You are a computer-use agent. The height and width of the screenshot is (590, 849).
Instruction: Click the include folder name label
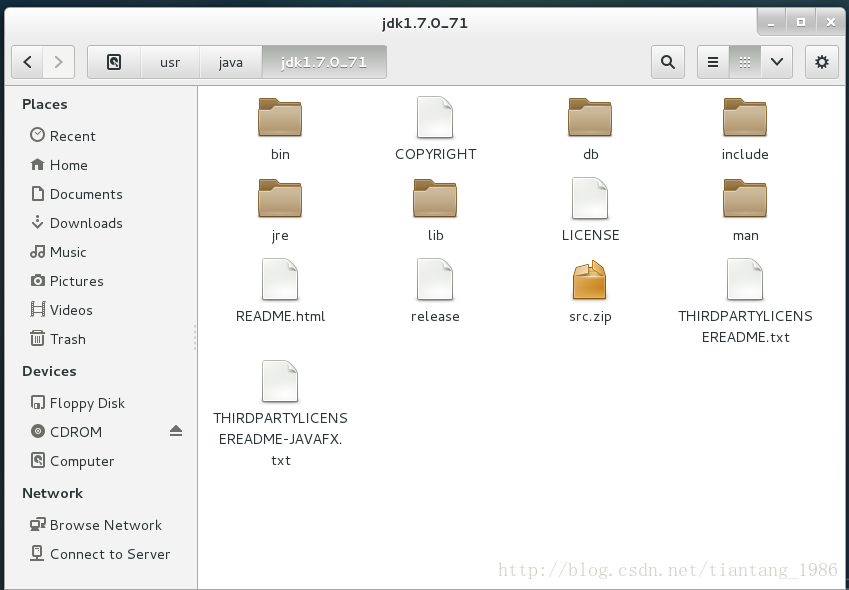pos(745,154)
